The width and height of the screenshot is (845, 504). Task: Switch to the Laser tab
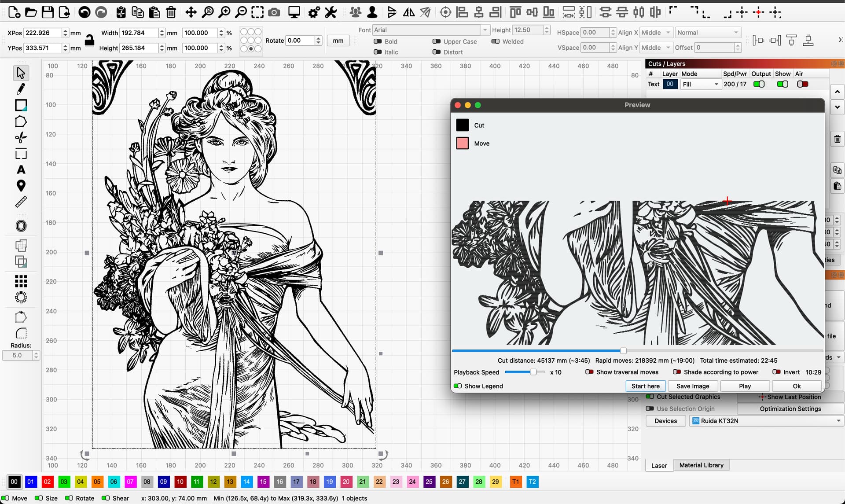point(659,465)
